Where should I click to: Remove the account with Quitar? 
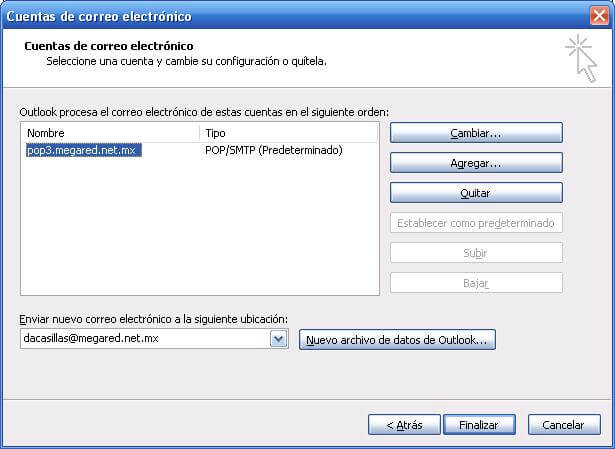[x=476, y=193]
